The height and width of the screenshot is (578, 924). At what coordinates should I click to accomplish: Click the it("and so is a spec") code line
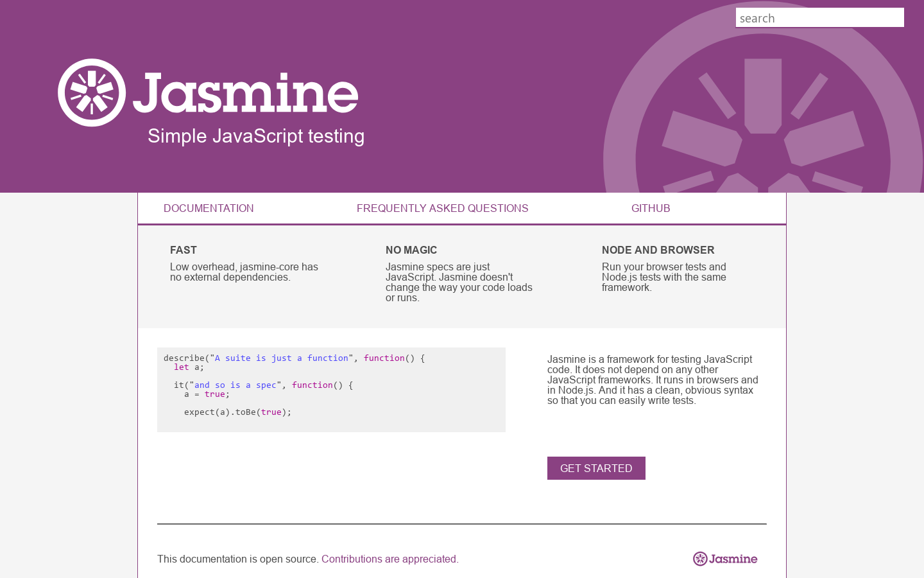pyautogui.click(x=263, y=385)
